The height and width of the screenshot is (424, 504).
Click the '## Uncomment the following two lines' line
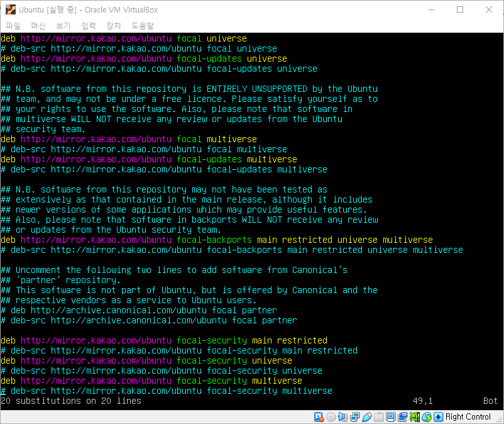point(174,271)
